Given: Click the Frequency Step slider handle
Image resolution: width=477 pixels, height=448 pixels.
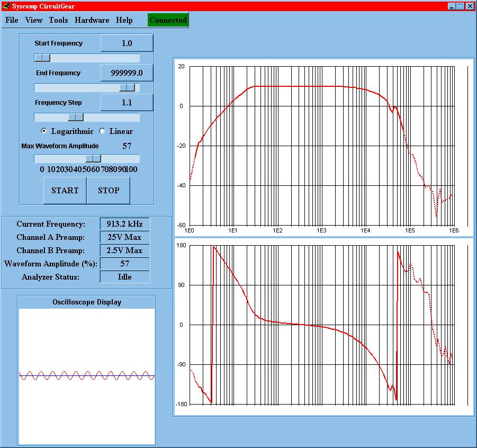Looking at the screenshot, I should tap(76, 117).
